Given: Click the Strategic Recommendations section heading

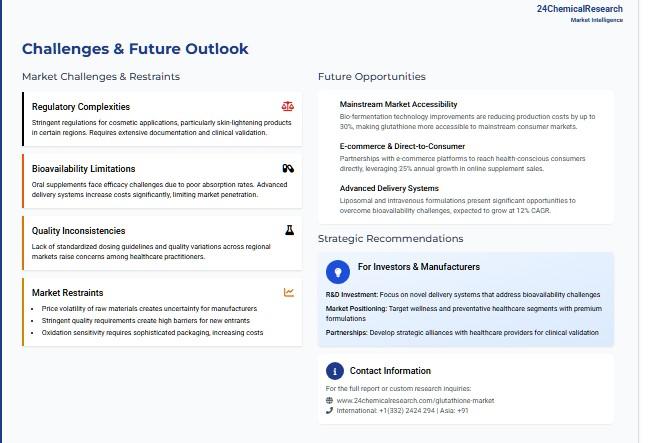Looking at the screenshot, I should tap(390, 238).
